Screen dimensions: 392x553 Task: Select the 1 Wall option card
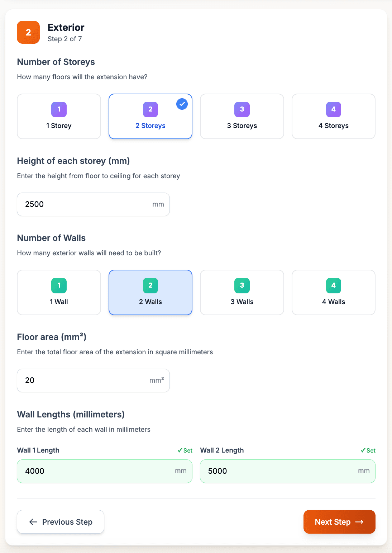point(59,293)
